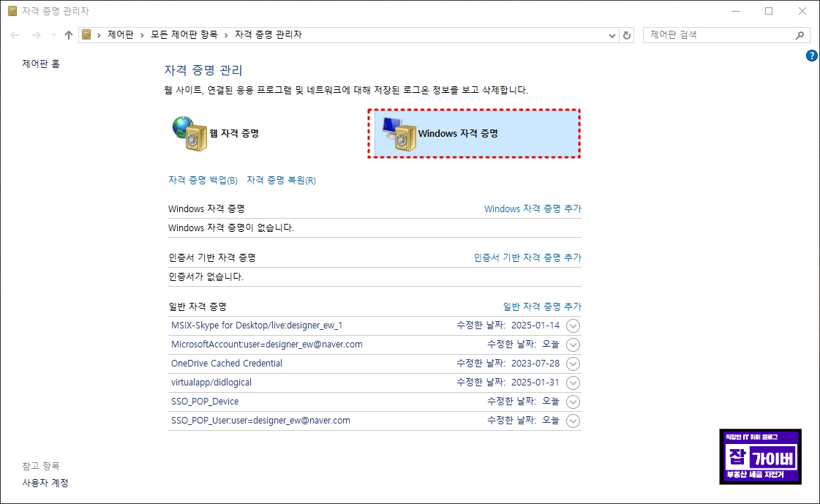Click the refresh button beside the address bar
The height and width of the screenshot is (504, 820).
click(626, 35)
